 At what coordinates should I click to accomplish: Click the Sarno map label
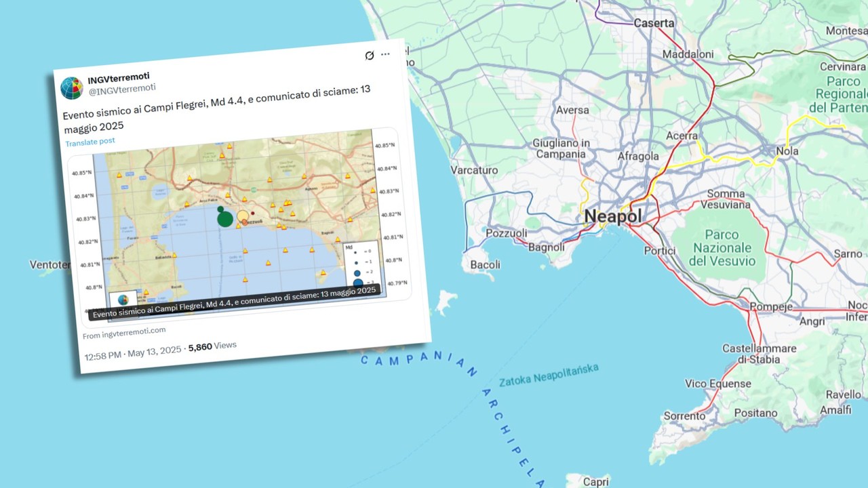[848, 254]
